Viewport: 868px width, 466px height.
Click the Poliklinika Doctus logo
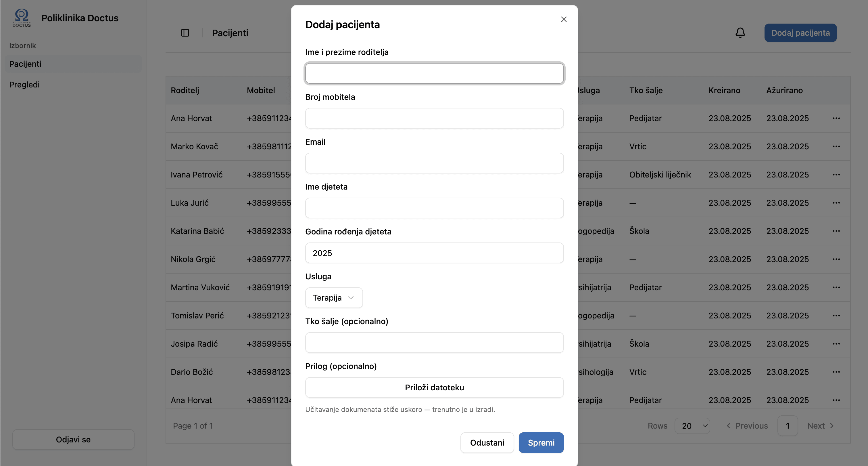(22, 18)
